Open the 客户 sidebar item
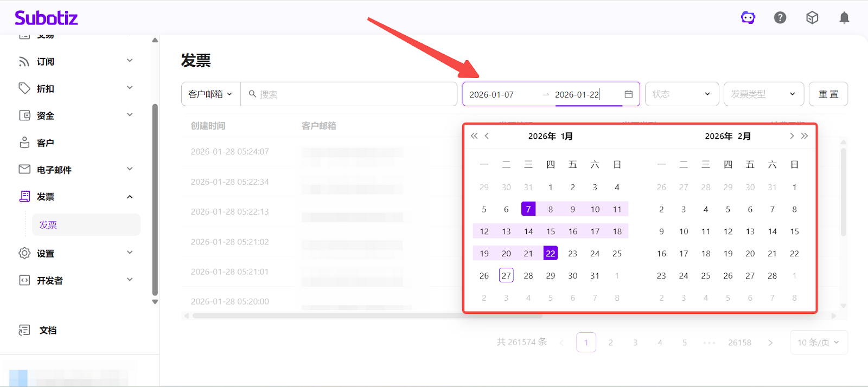The image size is (868, 387). (46, 143)
